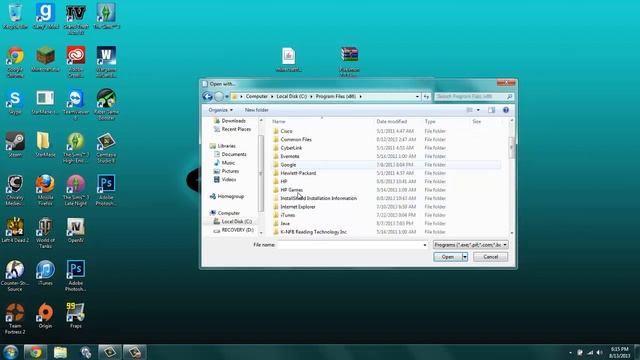Select Local Disk (C:) breadcrumb in address bar
This screenshot has height=360, width=640.
(291, 96)
